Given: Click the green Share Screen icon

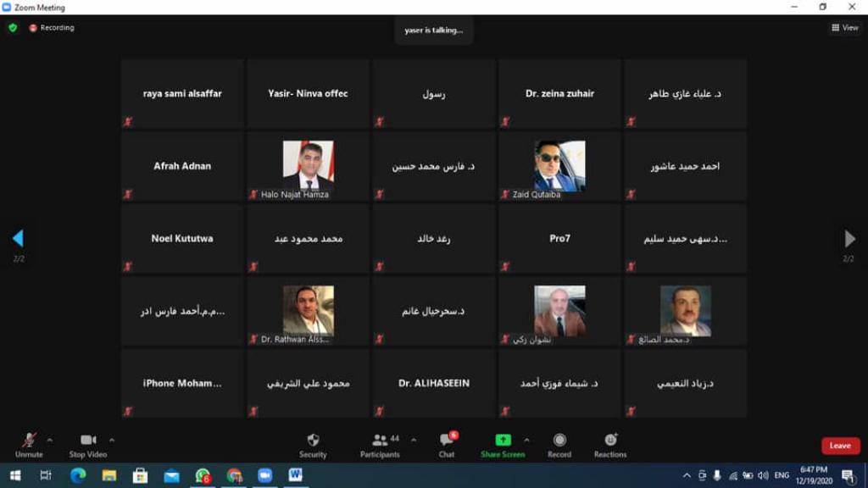Looking at the screenshot, I should [x=503, y=441].
